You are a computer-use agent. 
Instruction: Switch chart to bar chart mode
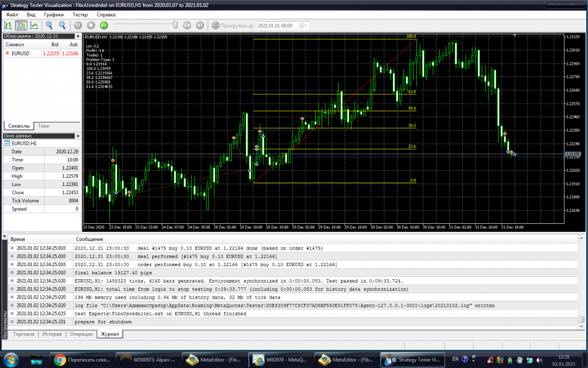(8, 25)
